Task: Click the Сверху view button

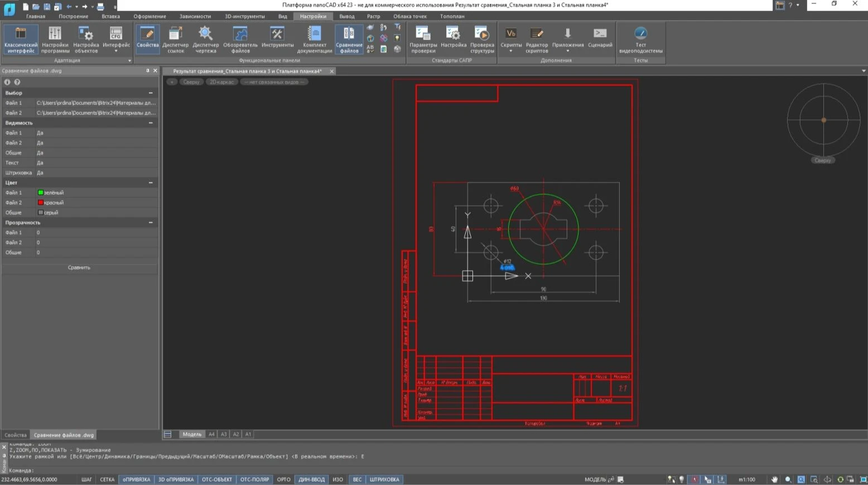Action: pyautogui.click(x=191, y=82)
